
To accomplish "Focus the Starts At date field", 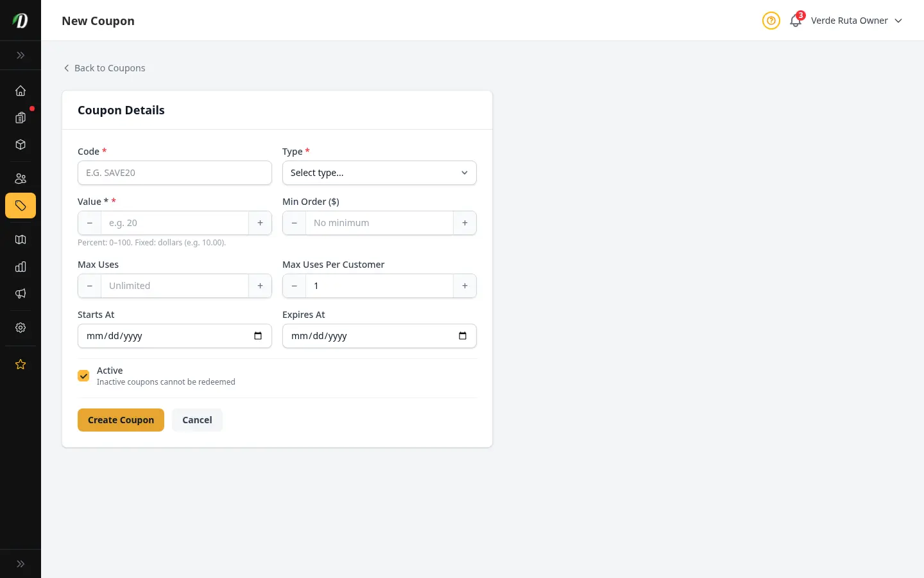I will tap(175, 336).
